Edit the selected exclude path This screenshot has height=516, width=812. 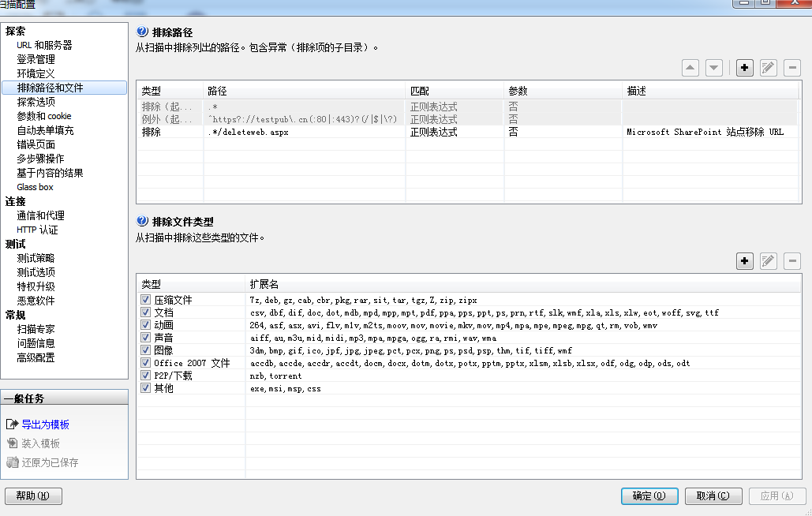pyautogui.click(x=769, y=68)
